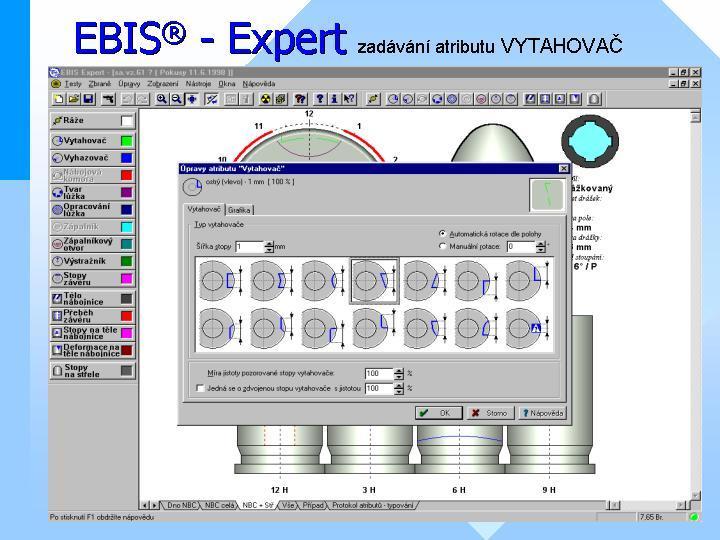Click the Míra jistoty percent input field
This screenshot has height=540, width=720.
click(x=379, y=373)
